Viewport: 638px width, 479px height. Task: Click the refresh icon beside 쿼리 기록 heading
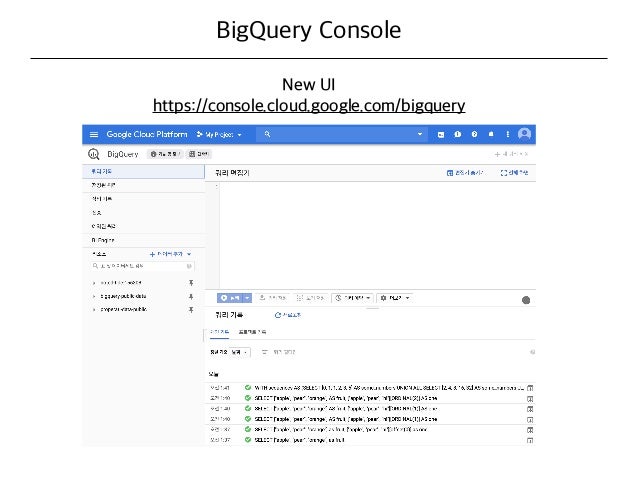[278, 315]
